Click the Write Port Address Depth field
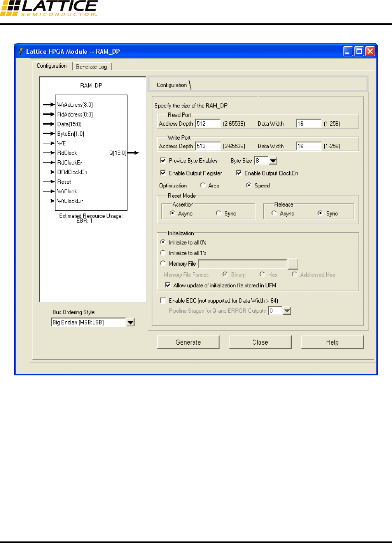Image resolution: width=392 pixels, height=543 pixels. tap(208, 146)
